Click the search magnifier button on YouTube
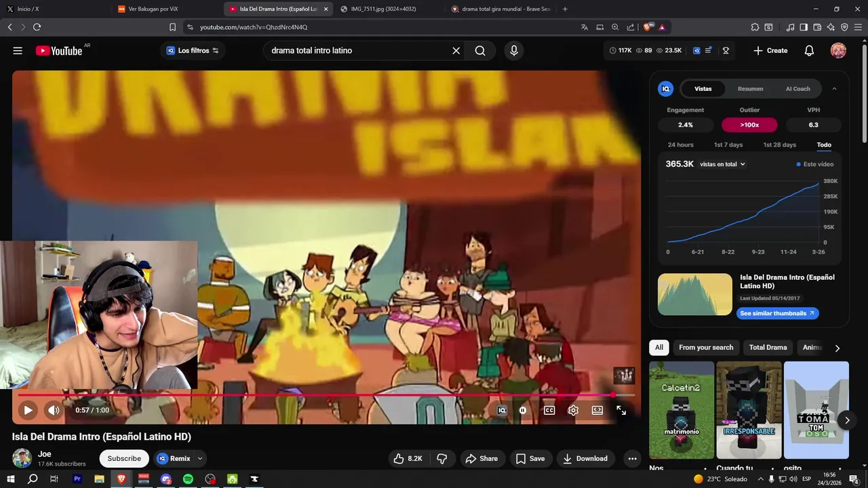The height and width of the screenshot is (488, 868). tap(480, 51)
